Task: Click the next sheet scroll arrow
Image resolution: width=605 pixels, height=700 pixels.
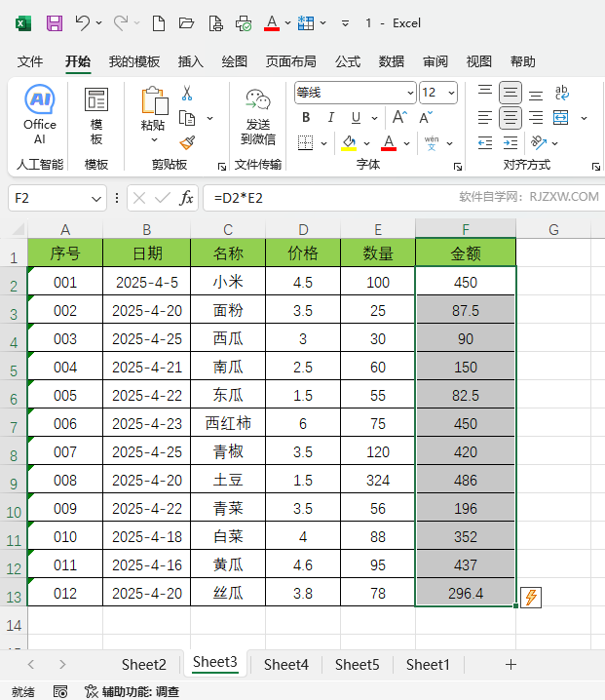Action: point(63,665)
